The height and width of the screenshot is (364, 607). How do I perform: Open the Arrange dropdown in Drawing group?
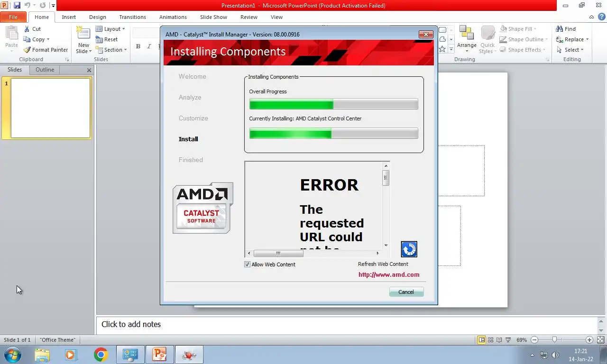467,39
